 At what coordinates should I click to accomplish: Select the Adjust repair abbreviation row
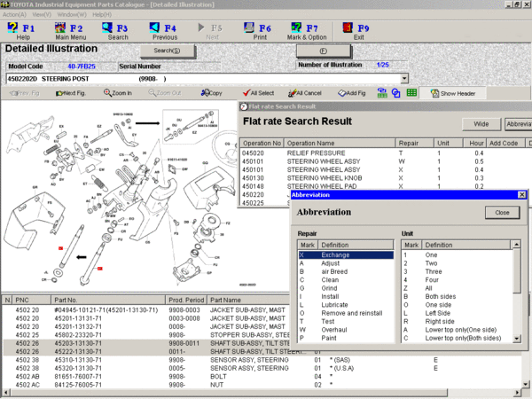pyautogui.click(x=346, y=263)
